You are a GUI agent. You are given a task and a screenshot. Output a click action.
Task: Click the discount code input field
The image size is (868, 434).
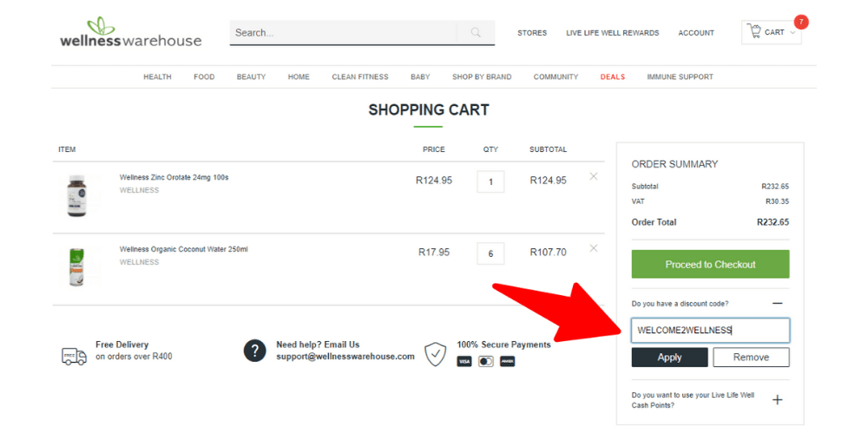[710, 331]
